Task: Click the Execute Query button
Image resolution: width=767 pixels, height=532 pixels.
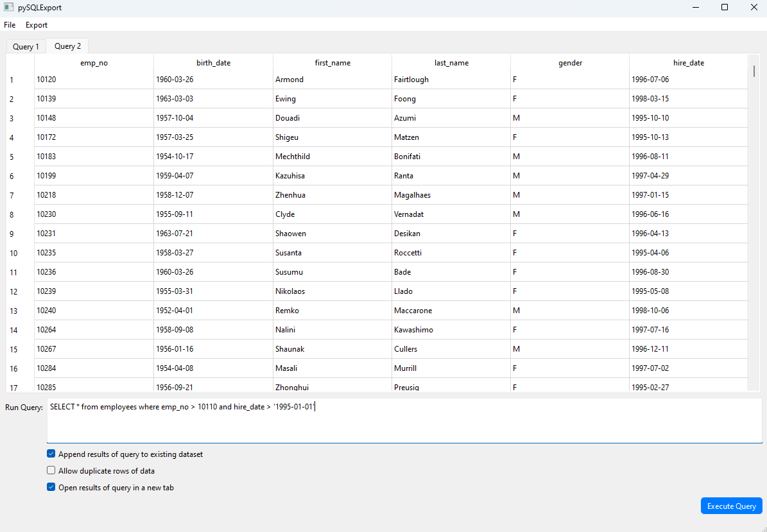Action: pyautogui.click(x=731, y=506)
